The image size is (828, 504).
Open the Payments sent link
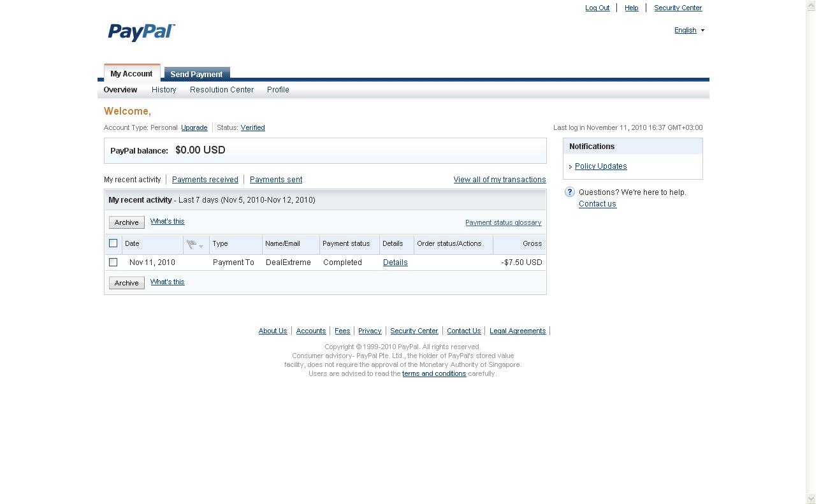[x=276, y=180]
